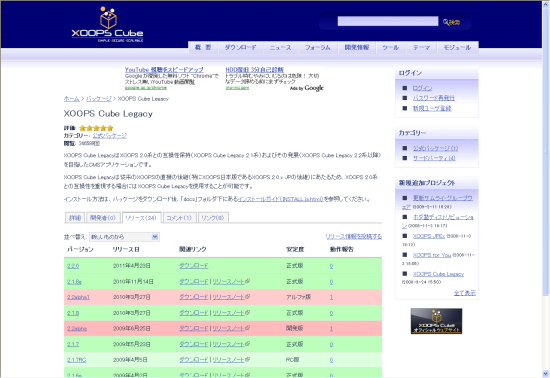Click external-link icon in 2.1.7RC row
Screen dimensions: 550x378
tap(247, 359)
